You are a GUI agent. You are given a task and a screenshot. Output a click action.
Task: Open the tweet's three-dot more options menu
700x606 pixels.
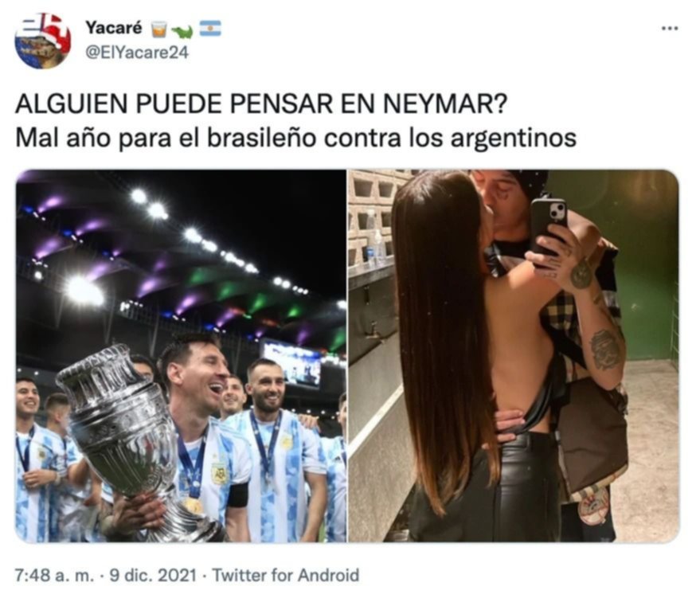coord(669,29)
